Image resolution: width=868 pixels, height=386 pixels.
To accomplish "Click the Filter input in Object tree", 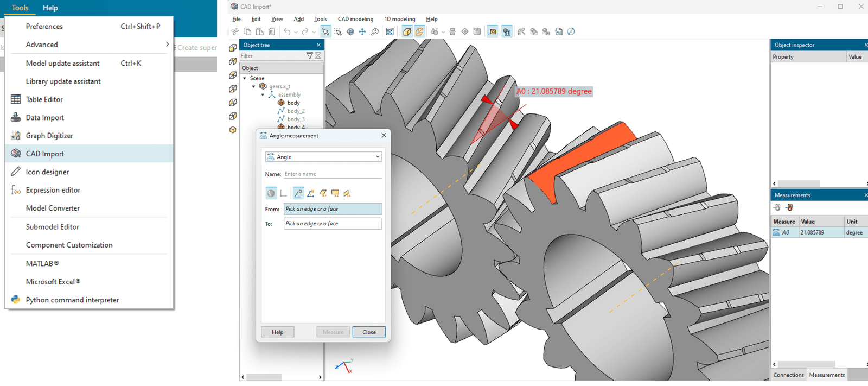I will point(273,55).
